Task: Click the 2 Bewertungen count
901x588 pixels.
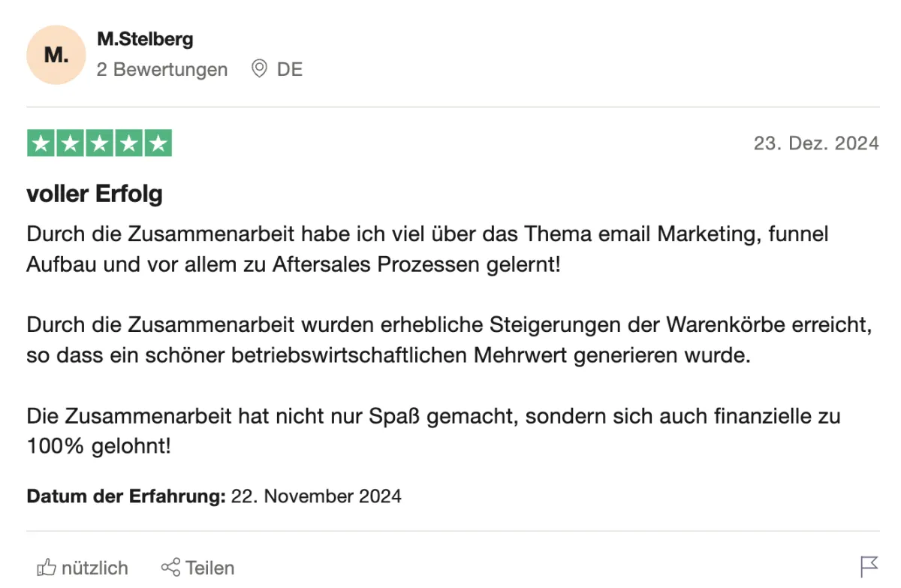Action: pyautogui.click(x=162, y=70)
